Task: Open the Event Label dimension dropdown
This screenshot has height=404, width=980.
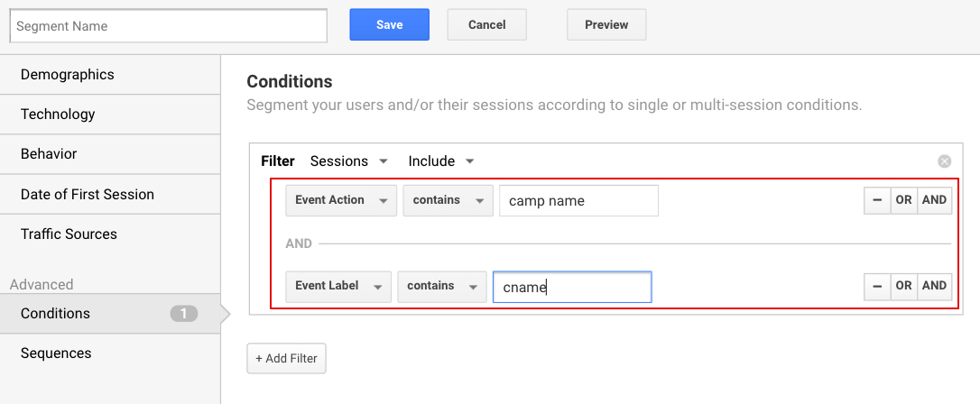Action: click(338, 286)
